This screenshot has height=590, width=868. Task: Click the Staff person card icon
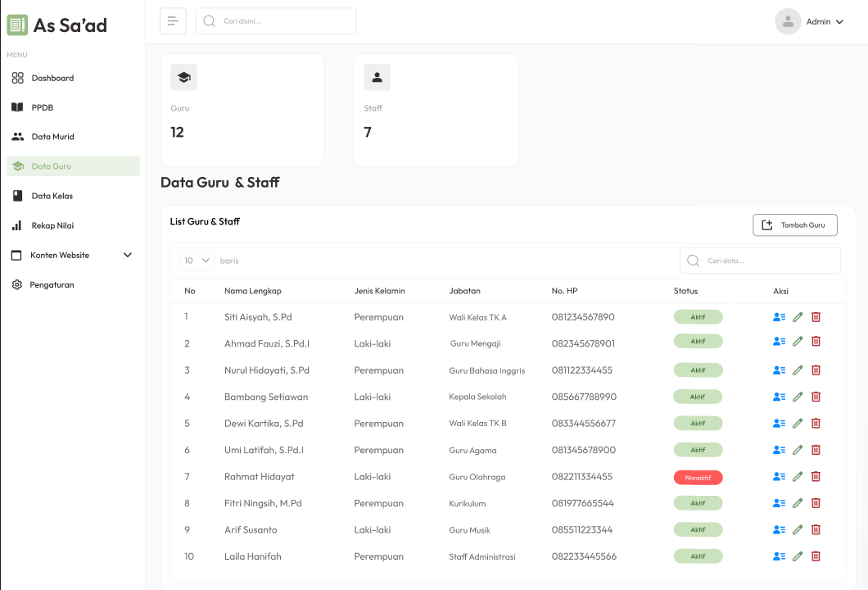tap(377, 78)
